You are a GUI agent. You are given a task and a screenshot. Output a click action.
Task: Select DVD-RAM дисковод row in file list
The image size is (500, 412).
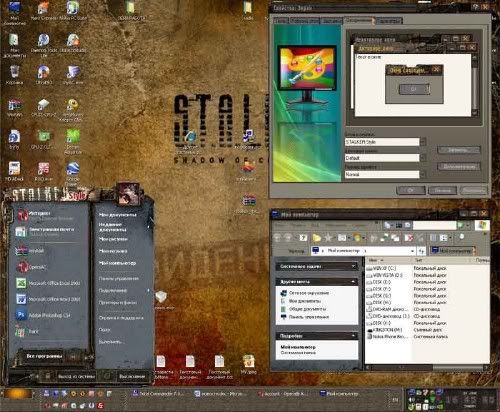click(388, 309)
